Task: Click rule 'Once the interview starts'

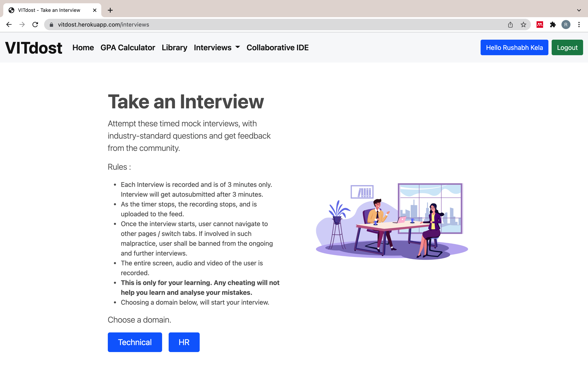Action: click(197, 239)
